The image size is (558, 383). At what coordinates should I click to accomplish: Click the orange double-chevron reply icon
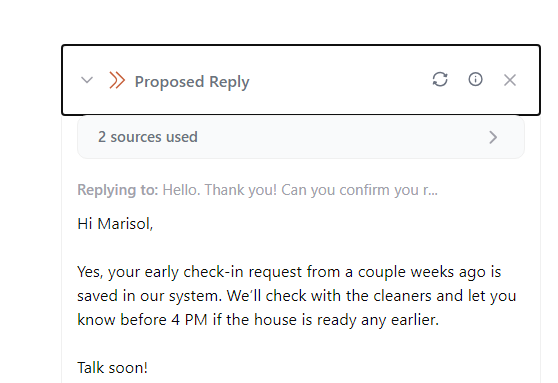(117, 80)
